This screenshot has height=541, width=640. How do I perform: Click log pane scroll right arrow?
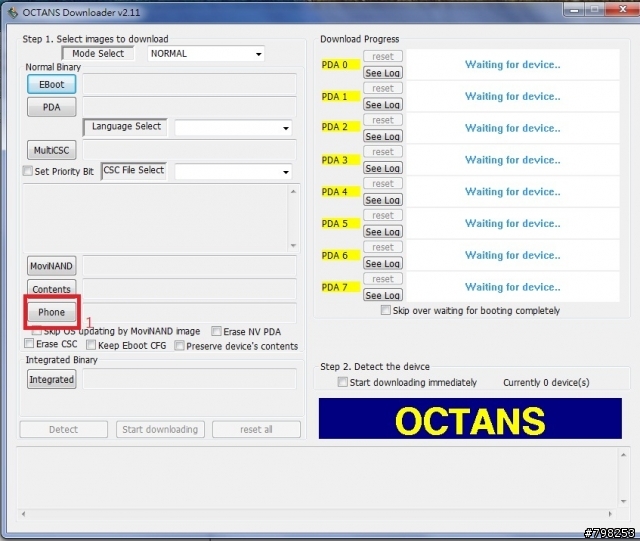[x=610, y=514]
